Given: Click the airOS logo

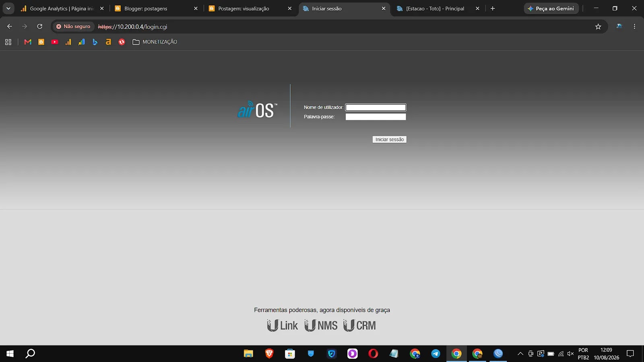Looking at the screenshot, I should click(257, 109).
